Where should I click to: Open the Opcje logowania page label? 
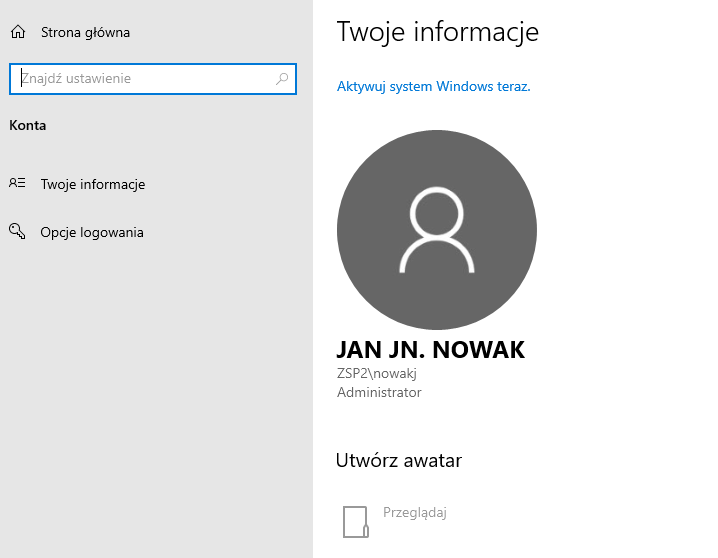[92, 232]
